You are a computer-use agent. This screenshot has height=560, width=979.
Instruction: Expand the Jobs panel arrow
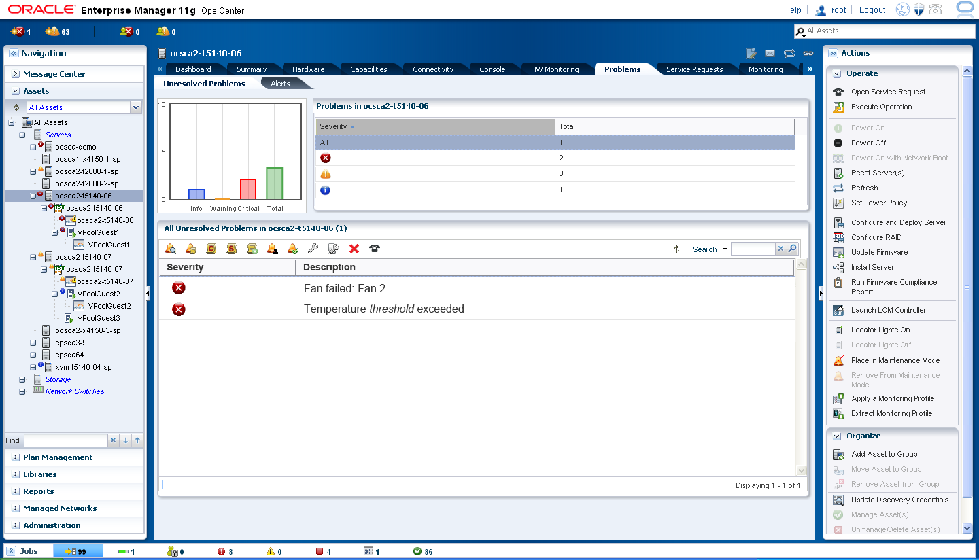coord(12,551)
